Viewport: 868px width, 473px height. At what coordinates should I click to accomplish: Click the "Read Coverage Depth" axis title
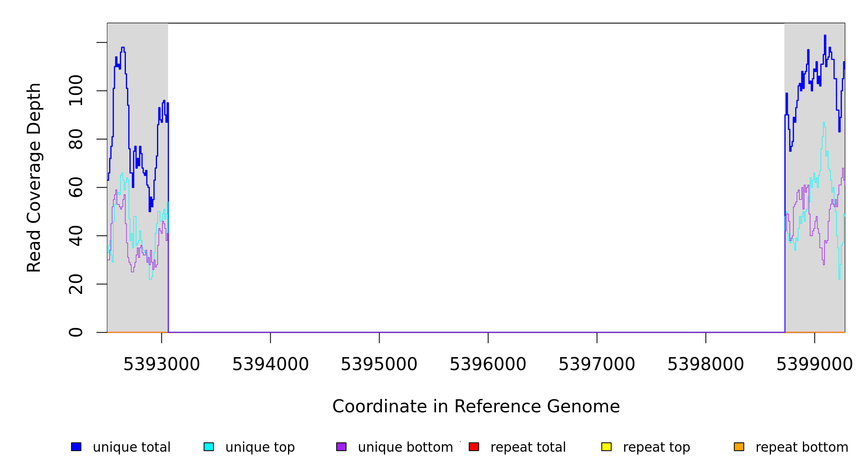point(34,177)
